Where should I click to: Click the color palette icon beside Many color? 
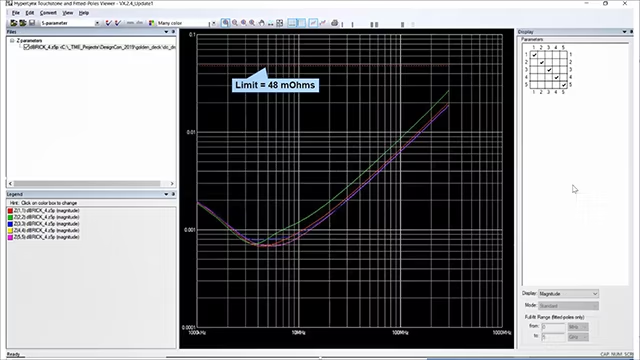(151, 23)
